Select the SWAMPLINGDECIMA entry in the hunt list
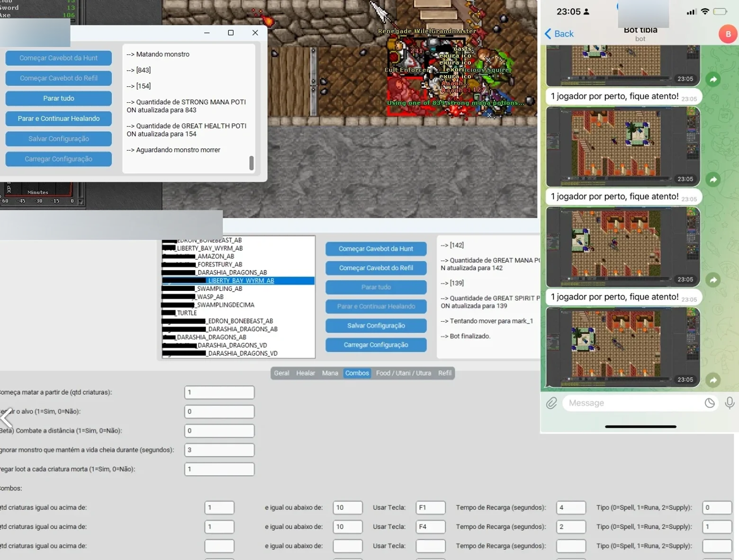Viewport: 739px width, 560px height. point(238,305)
